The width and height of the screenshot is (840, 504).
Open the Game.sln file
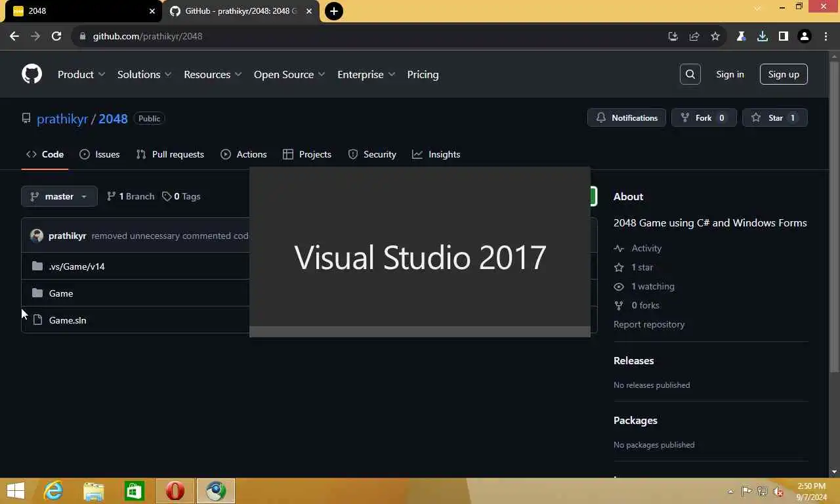point(68,320)
